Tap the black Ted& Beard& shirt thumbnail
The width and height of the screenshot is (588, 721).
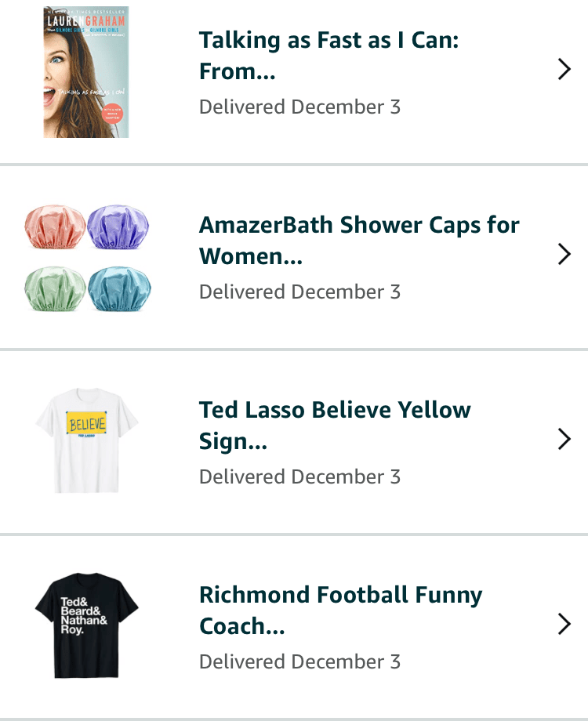click(86, 625)
